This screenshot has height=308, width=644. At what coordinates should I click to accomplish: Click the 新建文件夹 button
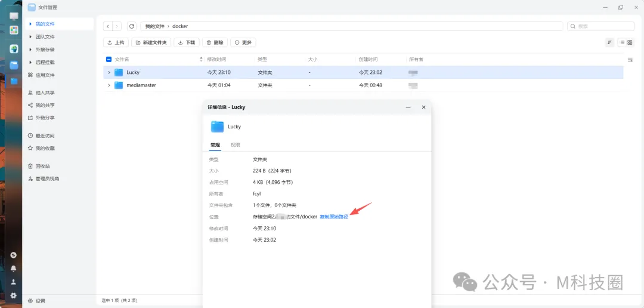point(151,42)
